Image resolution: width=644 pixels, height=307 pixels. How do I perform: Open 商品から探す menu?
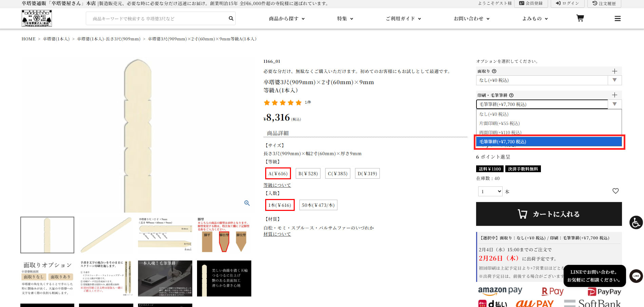coord(287,19)
